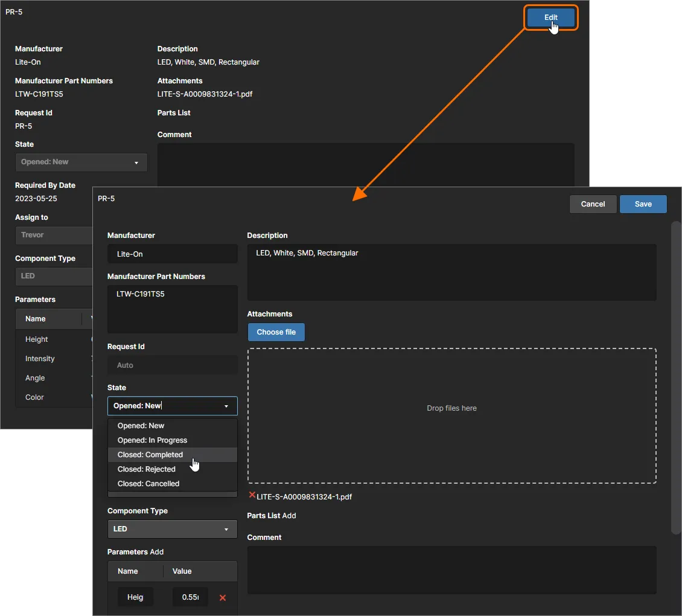Screen dimensions: 682x616
Task: Open the State dropdown in the editor
Action: [172, 406]
